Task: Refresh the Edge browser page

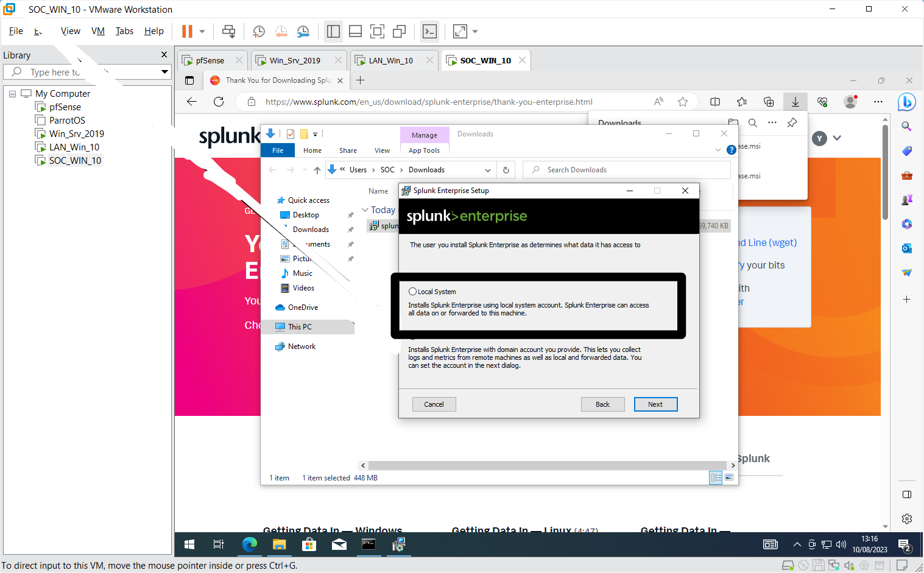Action: point(219,102)
